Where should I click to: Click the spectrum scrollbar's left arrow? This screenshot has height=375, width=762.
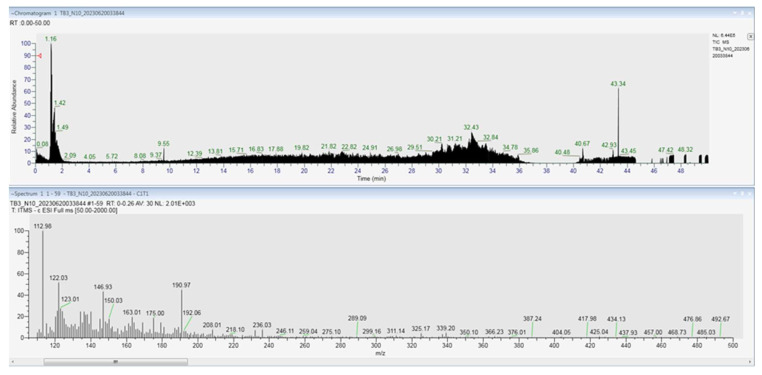click(x=12, y=361)
